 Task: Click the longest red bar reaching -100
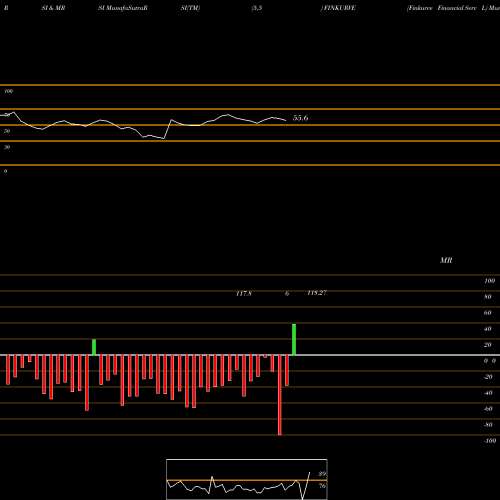[x=280, y=395]
